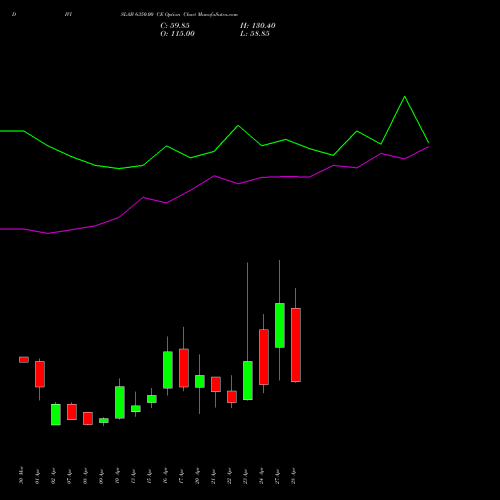Click the red candle above 01 Apr
This screenshot has height=500, width=500.
click(x=40, y=374)
